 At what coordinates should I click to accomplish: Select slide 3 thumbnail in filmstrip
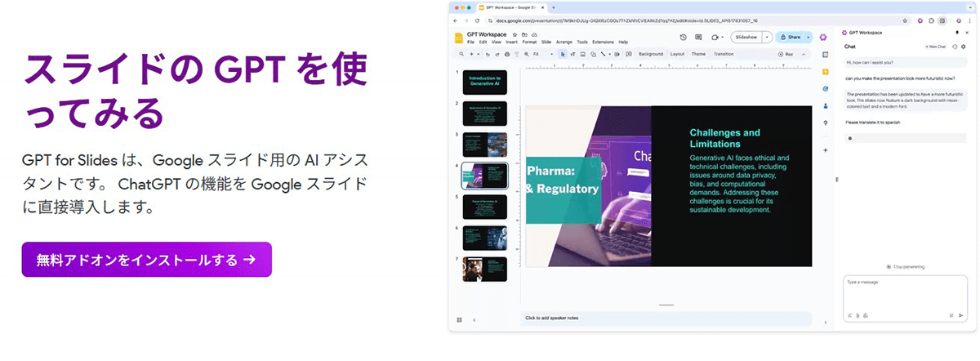pyautogui.click(x=485, y=145)
